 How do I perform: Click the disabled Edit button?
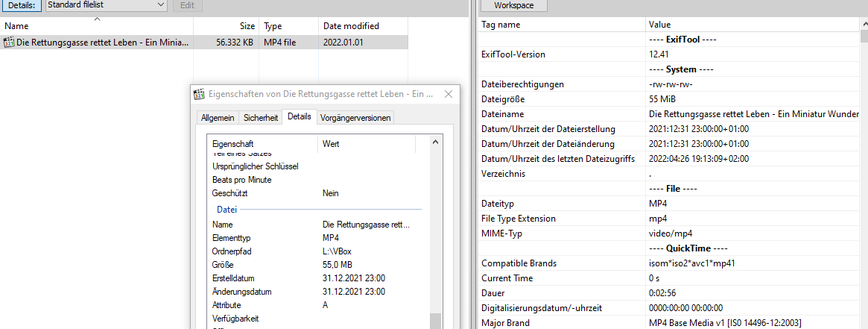[188, 5]
